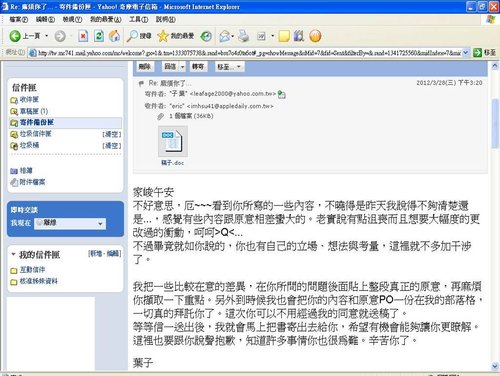The width and height of the screenshot is (500, 376).
Task: Open the 收件匣 inbox folder
Action: click(x=29, y=99)
